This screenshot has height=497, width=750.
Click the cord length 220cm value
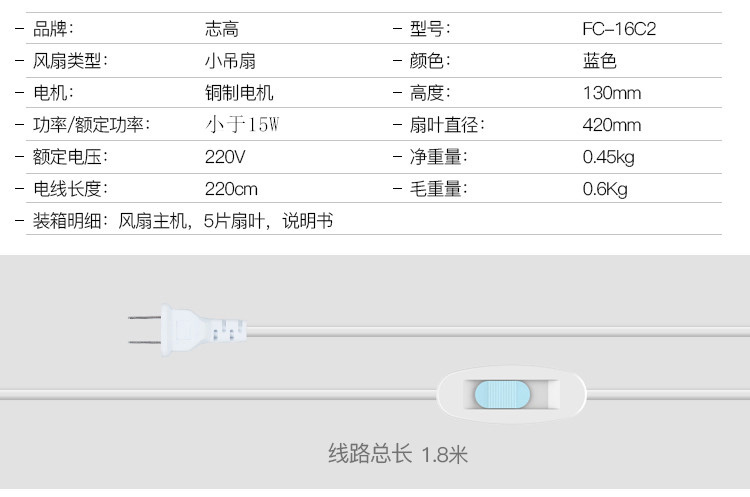coord(231,189)
